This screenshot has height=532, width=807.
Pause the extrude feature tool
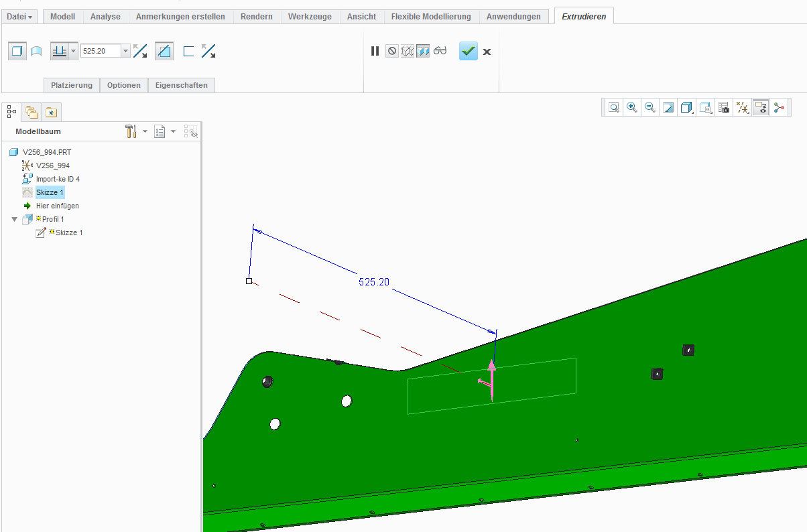click(x=375, y=51)
